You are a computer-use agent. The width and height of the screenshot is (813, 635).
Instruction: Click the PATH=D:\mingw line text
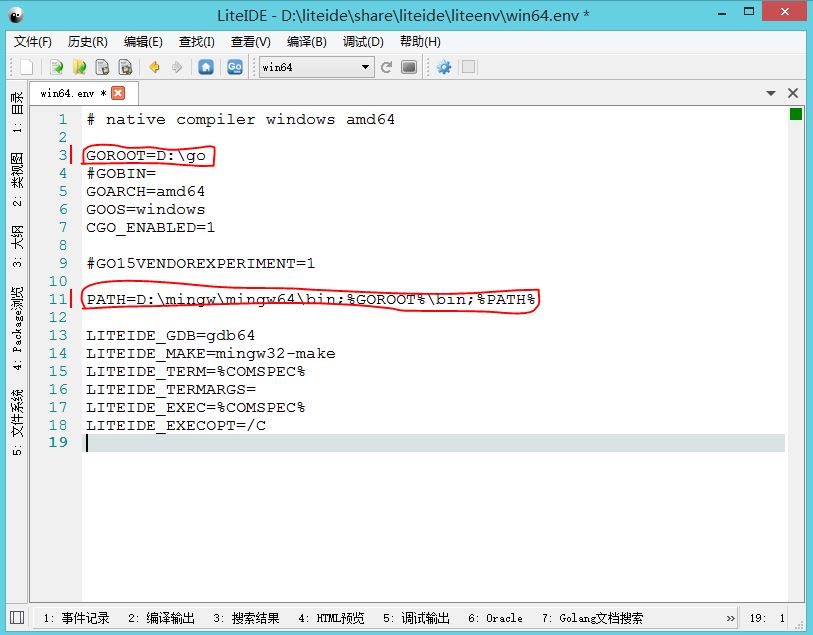tap(310, 300)
